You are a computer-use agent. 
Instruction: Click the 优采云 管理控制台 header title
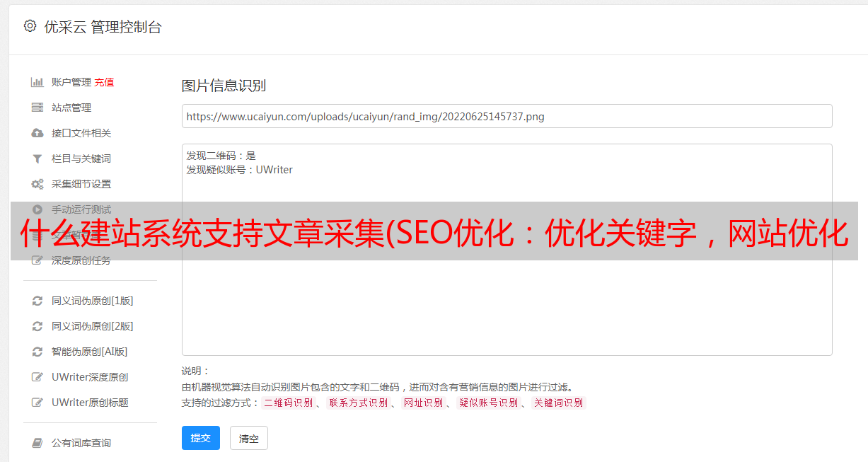[x=103, y=27]
